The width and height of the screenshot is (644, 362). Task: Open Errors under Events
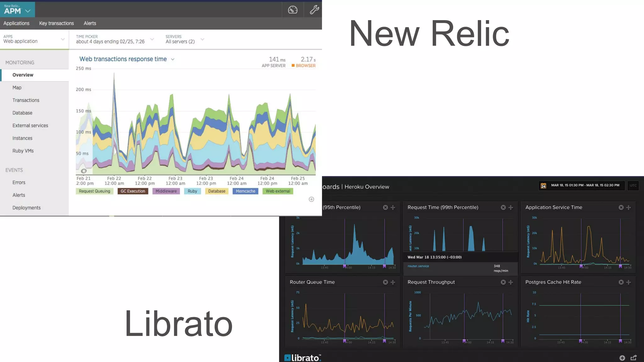pos(19,183)
